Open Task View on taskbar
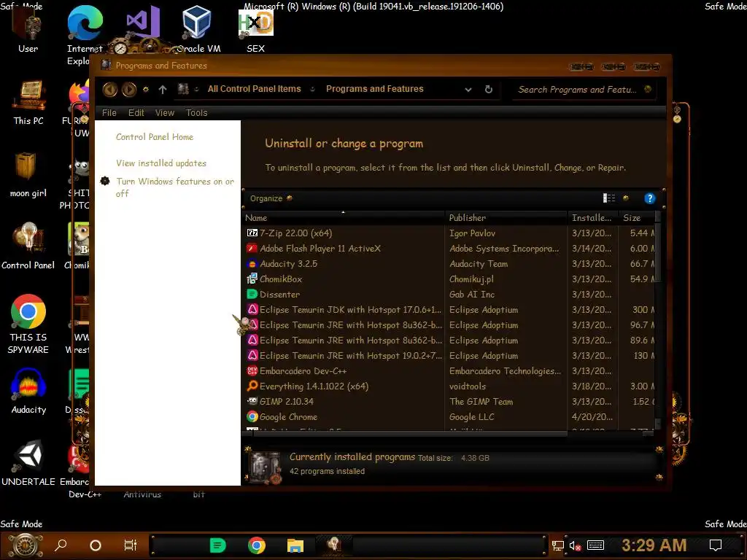 click(130, 545)
